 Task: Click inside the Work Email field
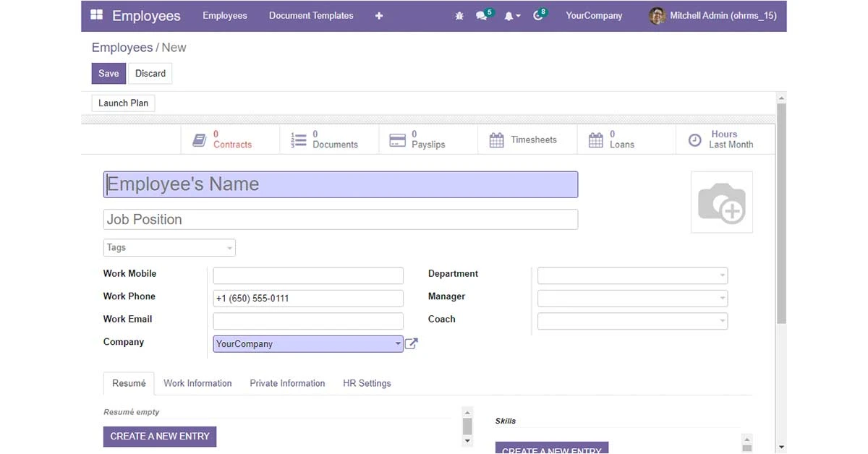(307, 320)
